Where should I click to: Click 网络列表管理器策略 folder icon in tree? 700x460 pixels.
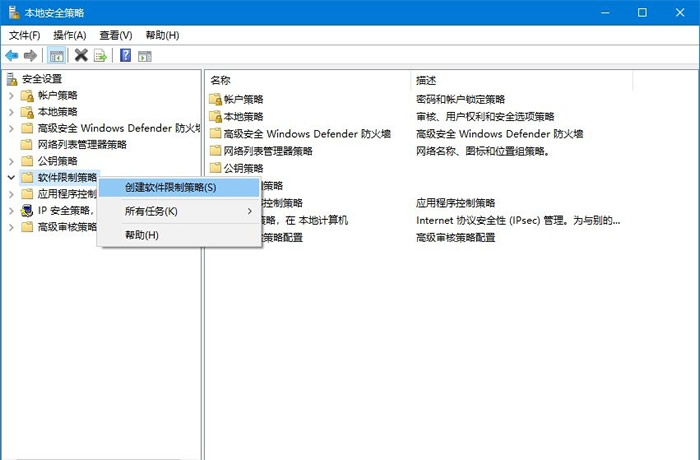[27, 145]
